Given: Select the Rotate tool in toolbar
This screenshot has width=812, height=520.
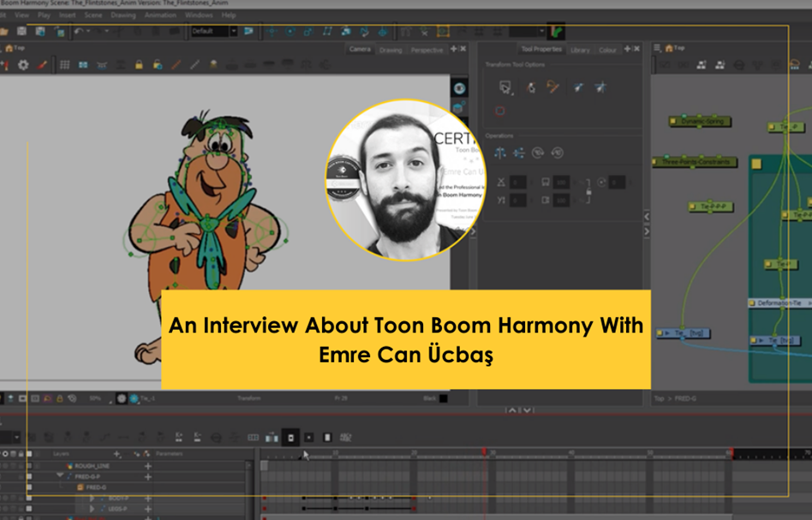Looking at the screenshot, I should point(290,32).
